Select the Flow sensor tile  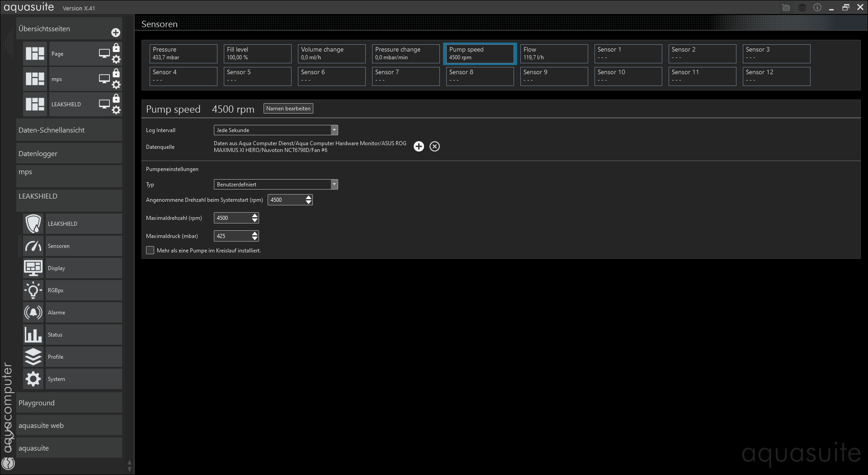(554, 53)
